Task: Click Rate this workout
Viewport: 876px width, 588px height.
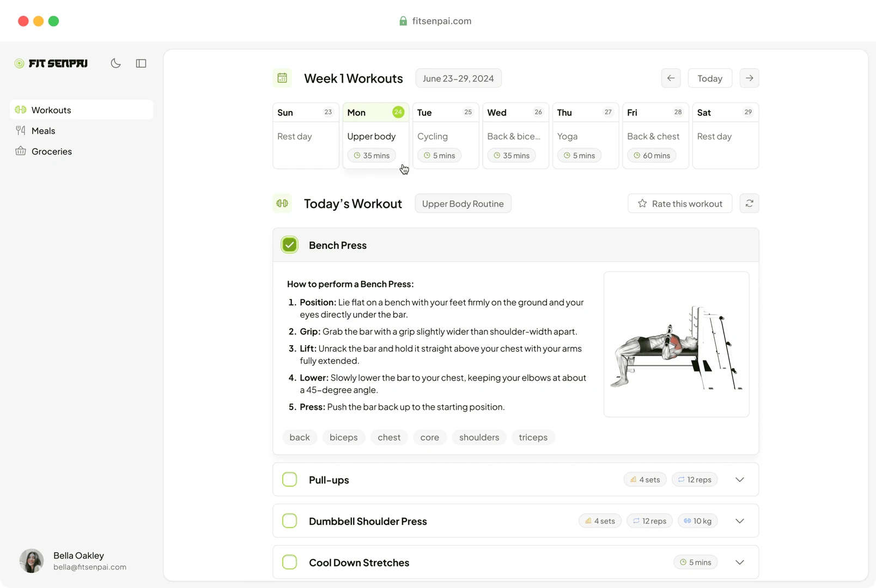Action: click(x=679, y=203)
